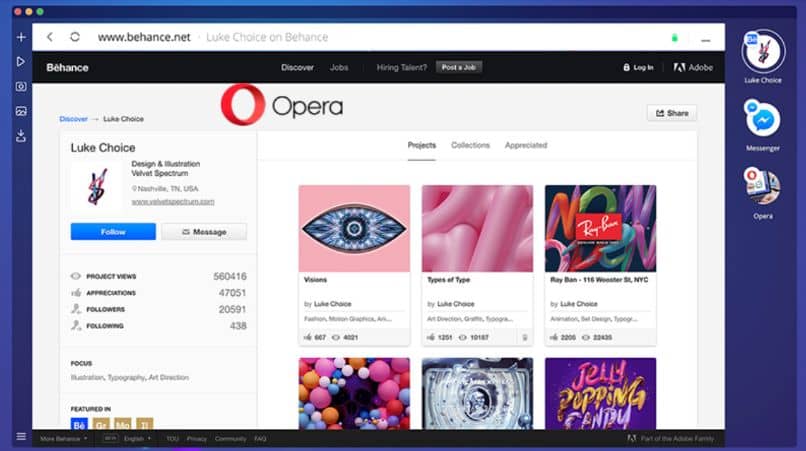Switch to the Luke Choice tab bubble
The image size is (806, 451).
(x=763, y=51)
